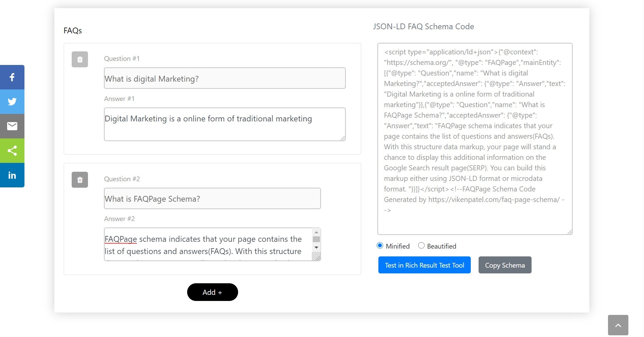Share the page on LinkedIn
The image size is (644, 337).
pyautogui.click(x=12, y=175)
